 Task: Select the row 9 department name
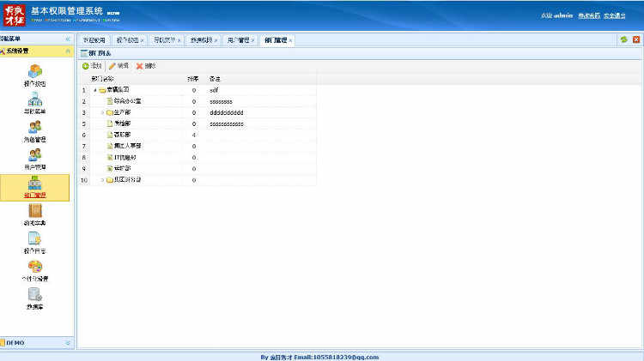(x=123, y=169)
